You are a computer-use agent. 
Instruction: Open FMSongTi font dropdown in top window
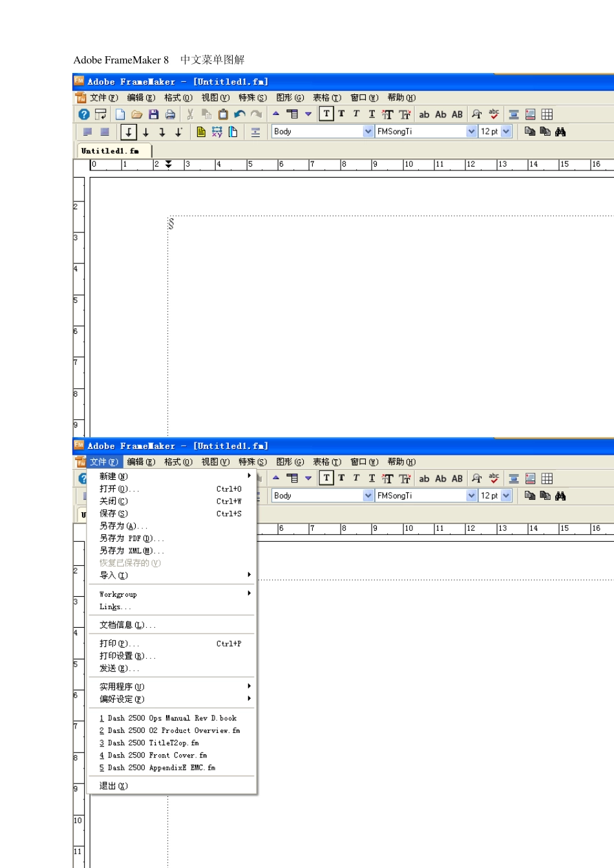coord(472,131)
